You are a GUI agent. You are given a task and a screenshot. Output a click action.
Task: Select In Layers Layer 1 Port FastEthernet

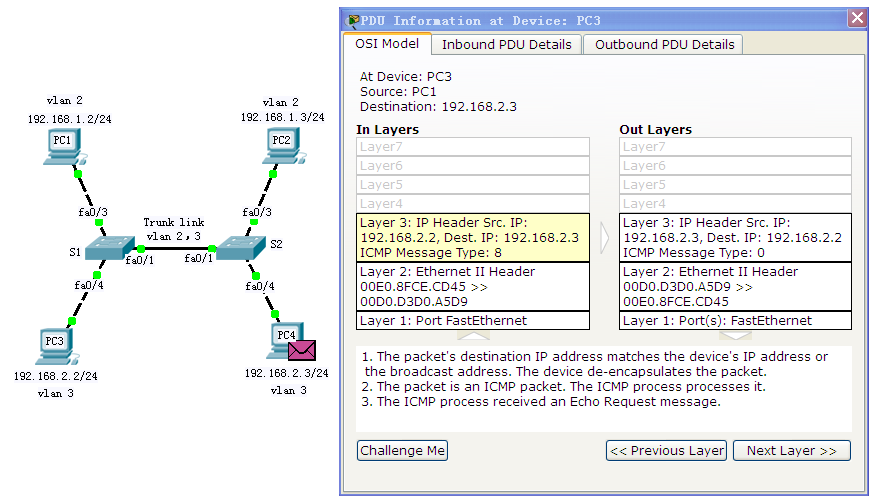point(473,320)
